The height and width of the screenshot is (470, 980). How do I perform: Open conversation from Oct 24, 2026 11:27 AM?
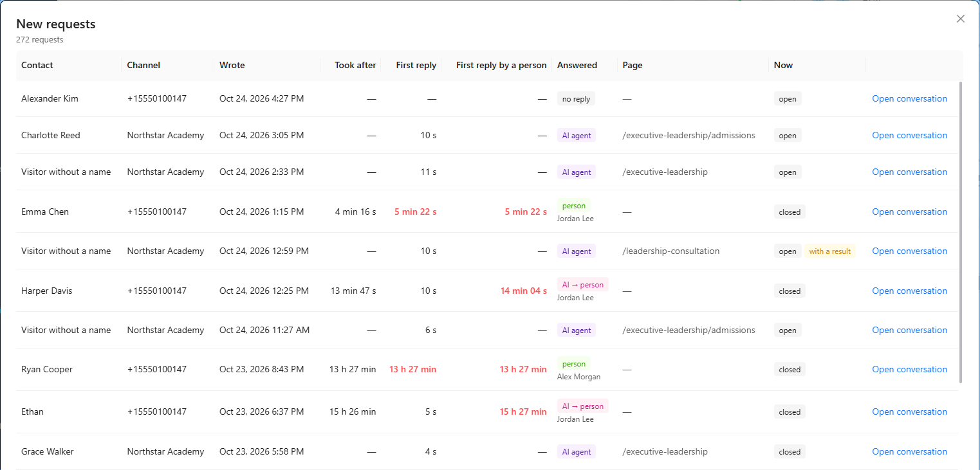[x=909, y=330]
